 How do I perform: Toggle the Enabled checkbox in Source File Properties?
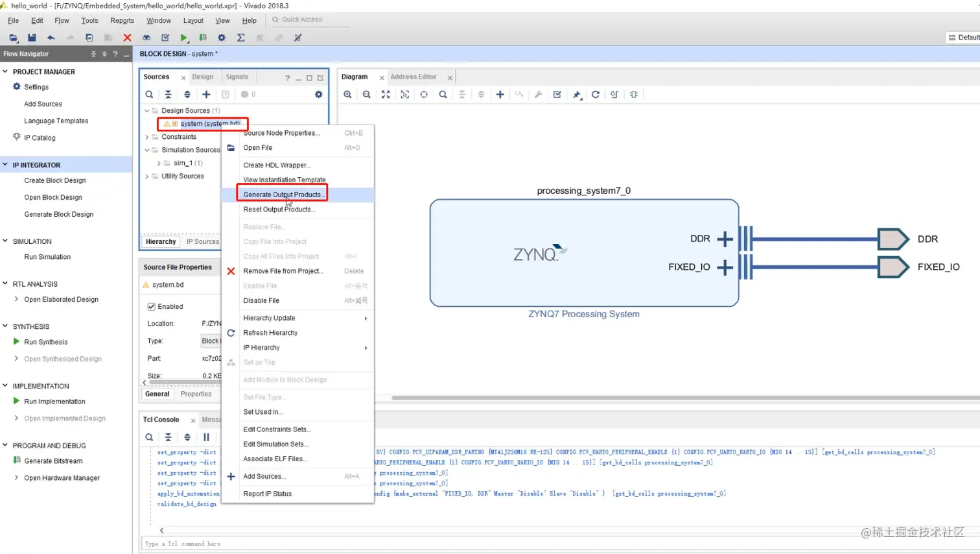point(151,307)
